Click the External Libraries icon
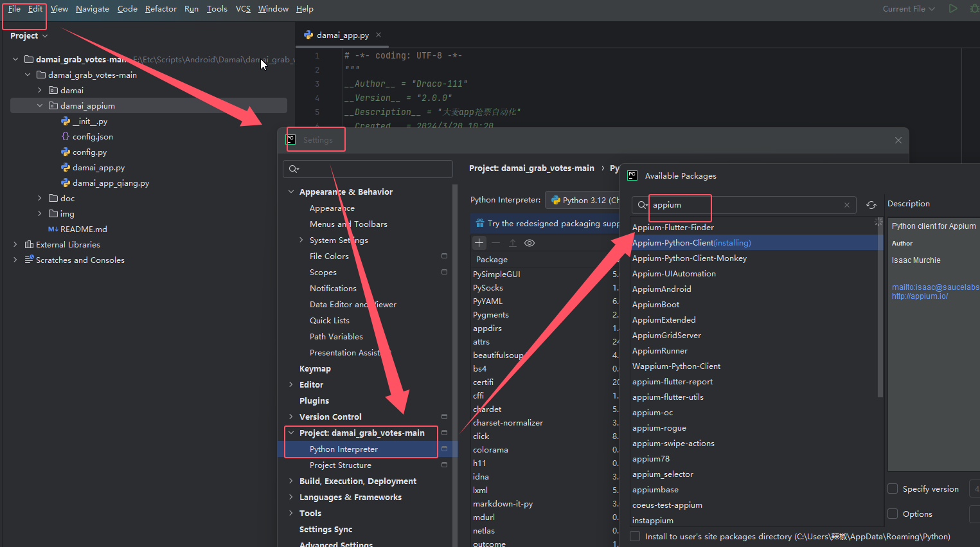The height and width of the screenshot is (547, 980). [x=29, y=244]
